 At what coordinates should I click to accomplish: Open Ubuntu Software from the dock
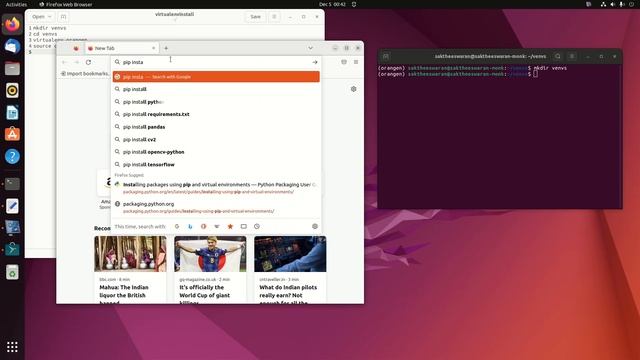click(x=12, y=134)
